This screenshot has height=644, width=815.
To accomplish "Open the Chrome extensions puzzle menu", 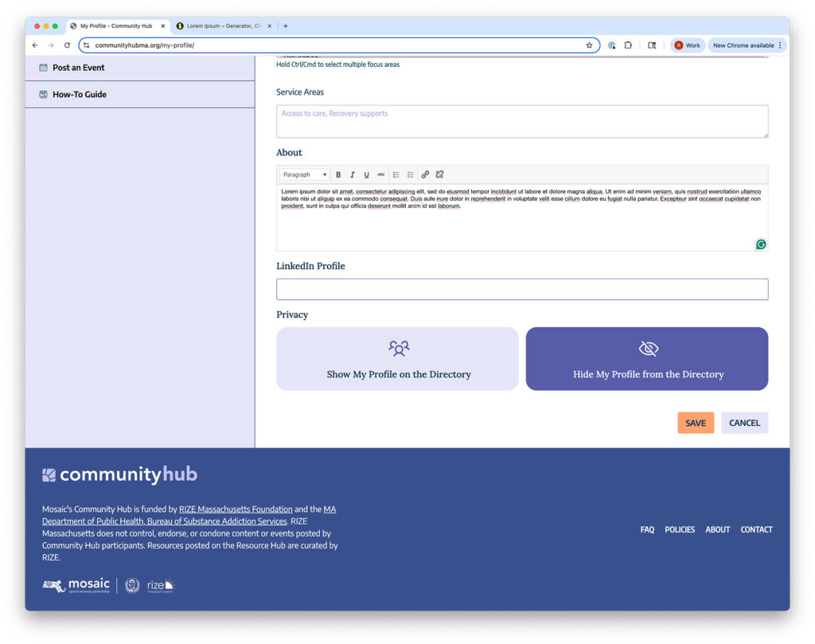I will pos(628,45).
